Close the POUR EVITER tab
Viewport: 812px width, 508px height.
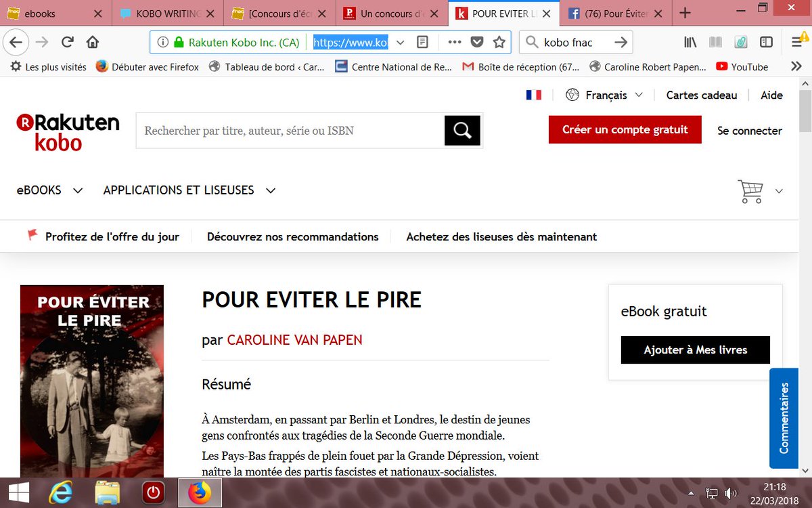pos(546,13)
